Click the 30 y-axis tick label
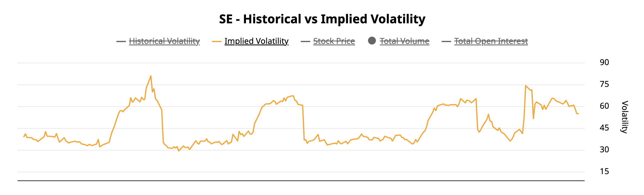644x195 pixels. [604, 150]
